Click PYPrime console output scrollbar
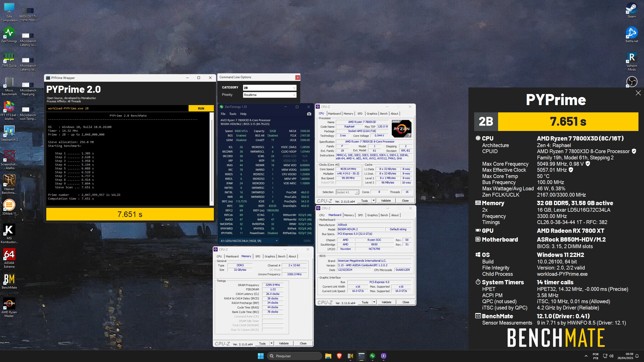The width and height of the screenshot is (644, 362). tap(212, 159)
